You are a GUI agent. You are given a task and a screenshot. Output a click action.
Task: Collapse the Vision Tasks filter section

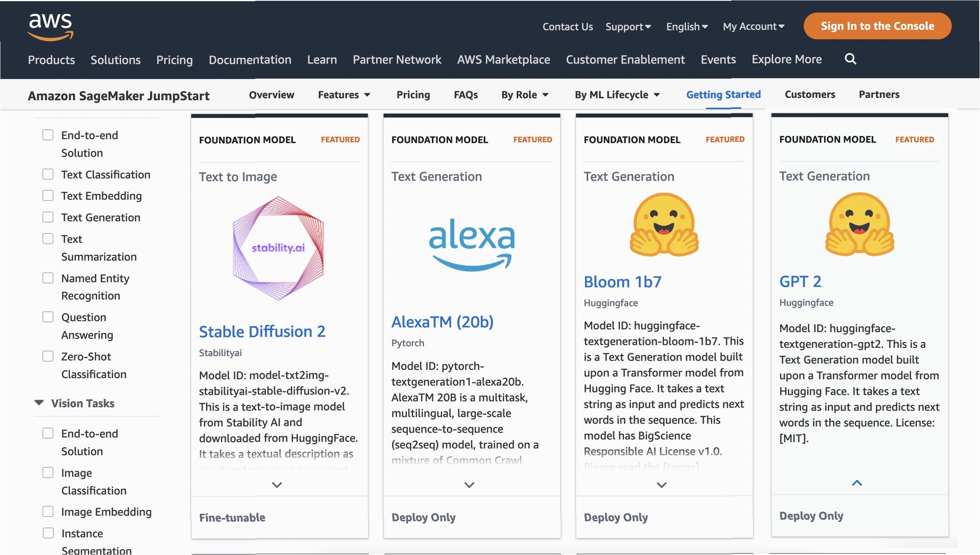click(39, 403)
